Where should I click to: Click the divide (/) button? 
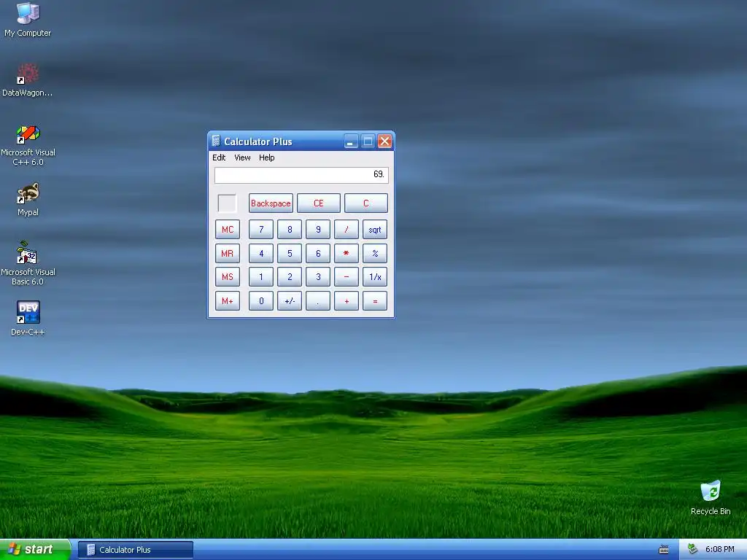point(347,230)
